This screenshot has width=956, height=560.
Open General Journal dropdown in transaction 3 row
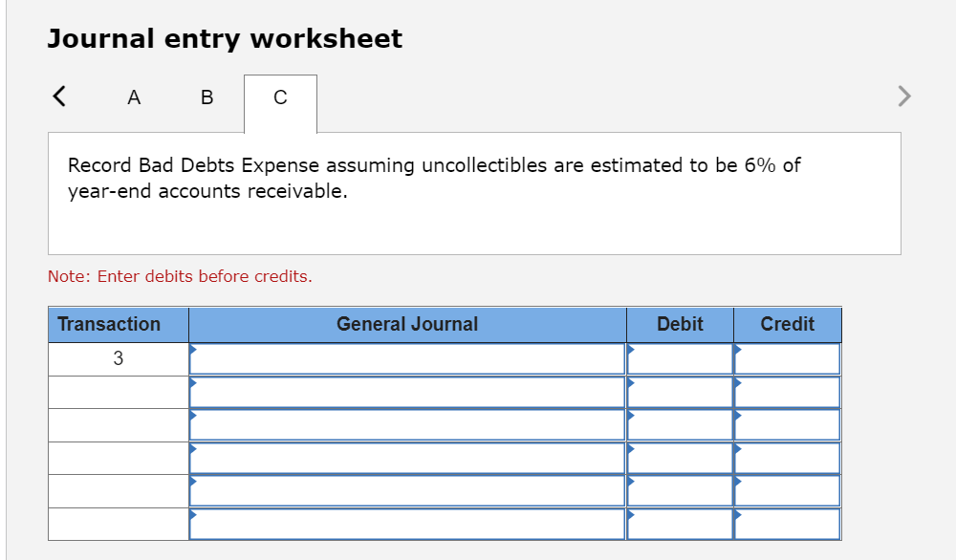pyautogui.click(x=407, y=359)
